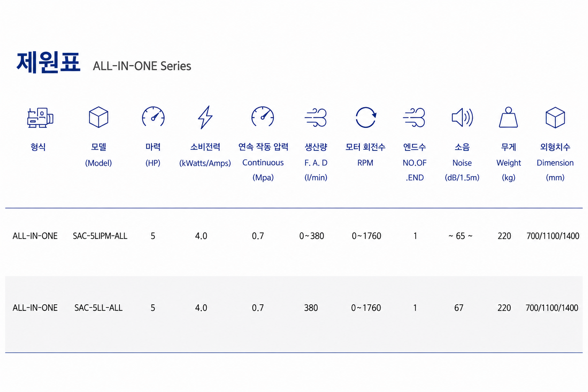Click the gauge icon above 마력 (HP)

[153, 117]
